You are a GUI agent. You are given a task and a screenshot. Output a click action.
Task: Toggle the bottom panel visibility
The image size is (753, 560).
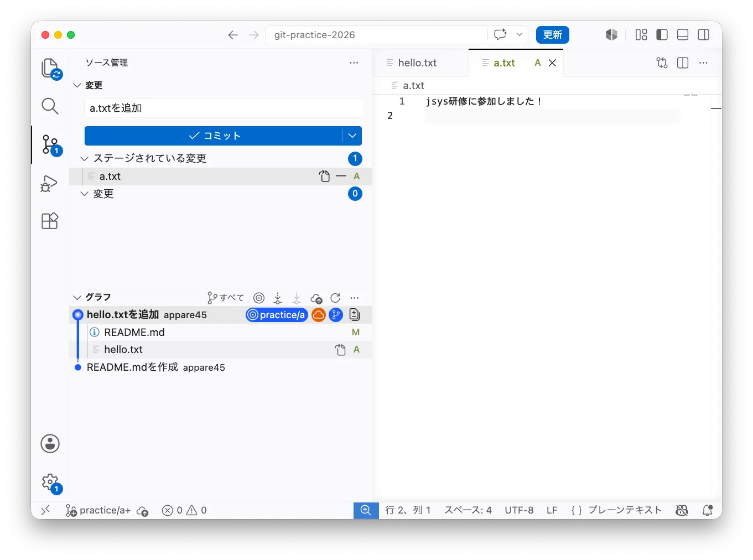683,35
